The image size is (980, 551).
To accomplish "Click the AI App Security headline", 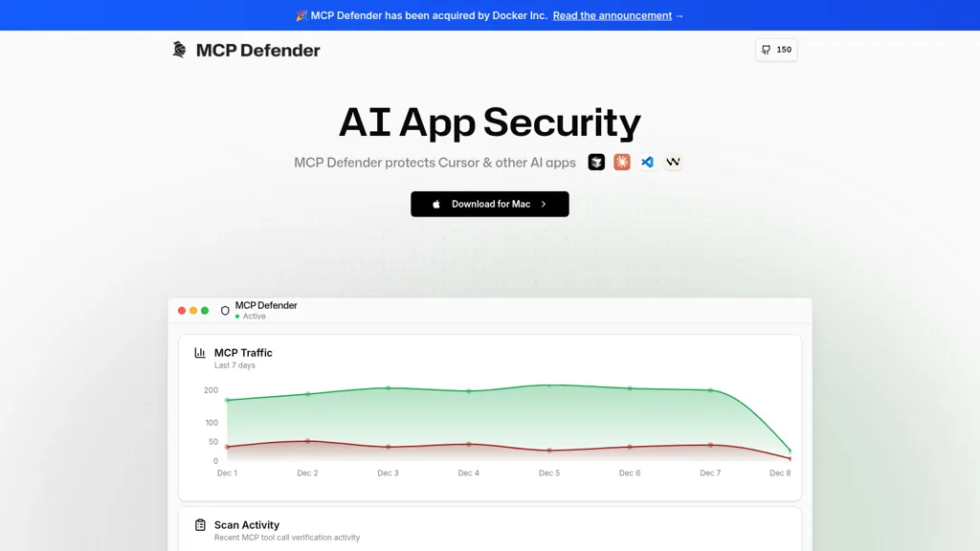I will (490, 122).
